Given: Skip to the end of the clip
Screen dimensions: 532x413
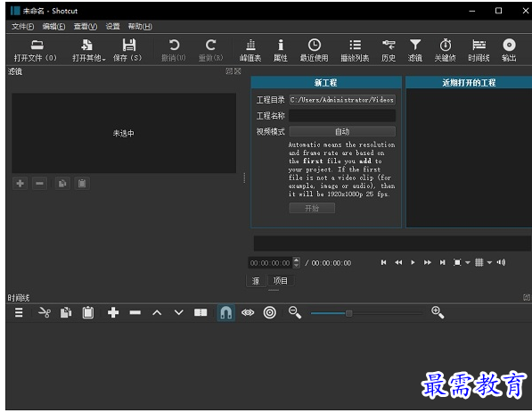Looking at the screenshot, I should click(x=442, y=262).
